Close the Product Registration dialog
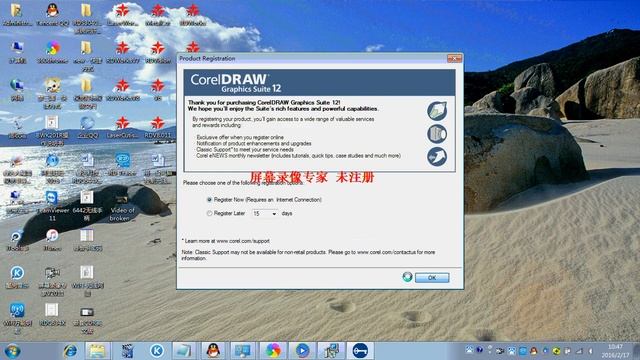Image resolution: width=640 pixels, height=360 pixels. click(x=454, y=58)
